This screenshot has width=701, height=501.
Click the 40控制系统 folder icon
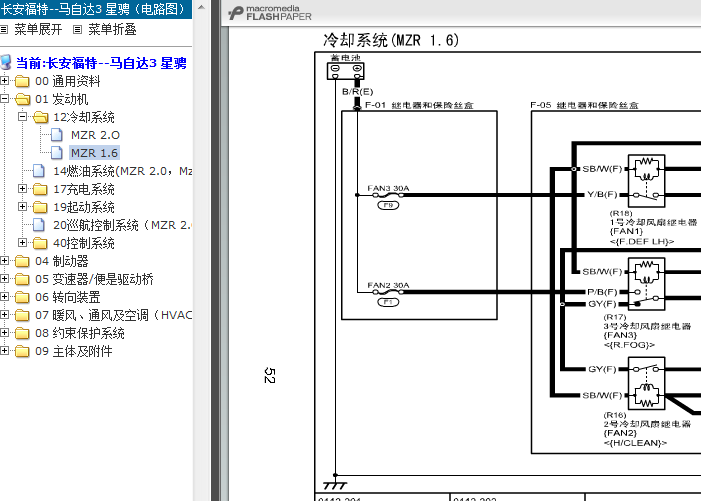[40, 244]
